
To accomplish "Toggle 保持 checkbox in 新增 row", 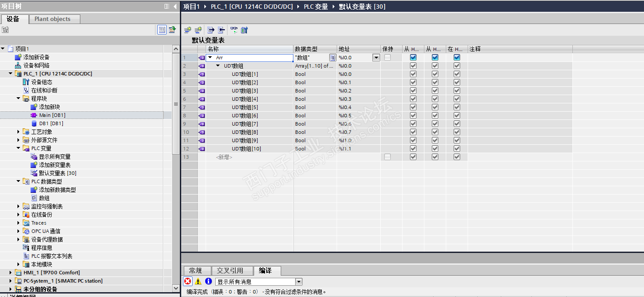I will coord(387,157).
